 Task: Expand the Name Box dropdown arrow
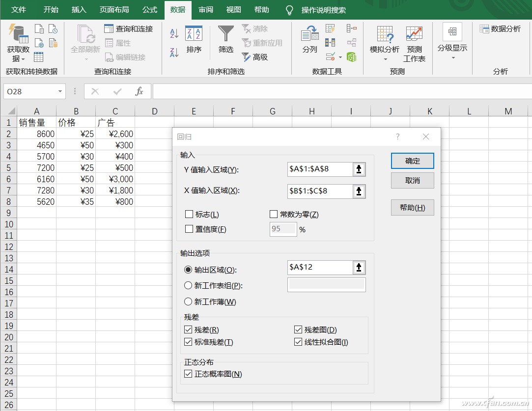[x=60, y=91]
